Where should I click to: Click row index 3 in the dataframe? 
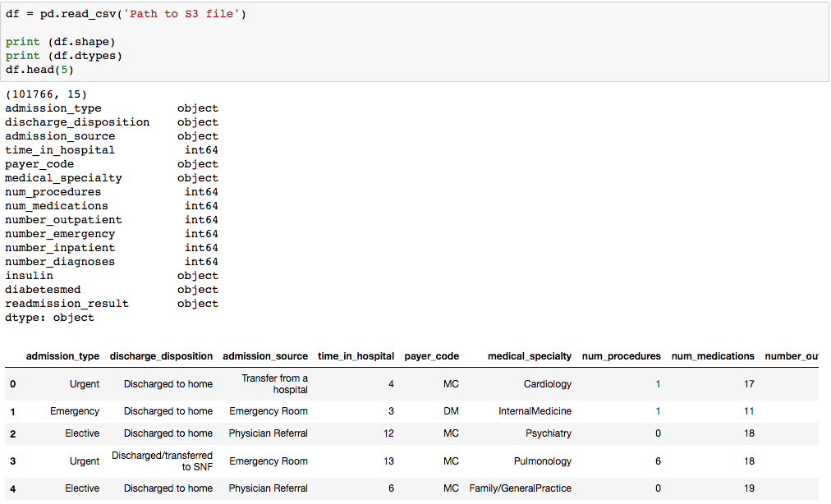tap(12, 461)
